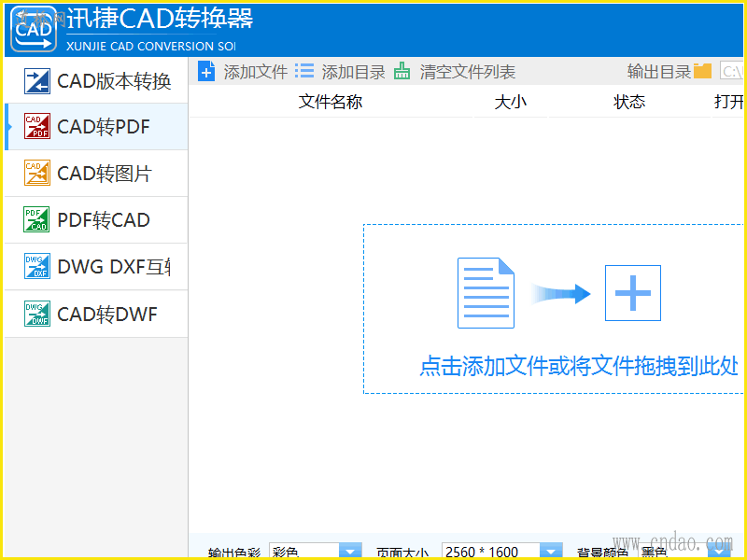Click the PDF转CAD green icon
Screen dimensions: 747x560
[36, 219]
